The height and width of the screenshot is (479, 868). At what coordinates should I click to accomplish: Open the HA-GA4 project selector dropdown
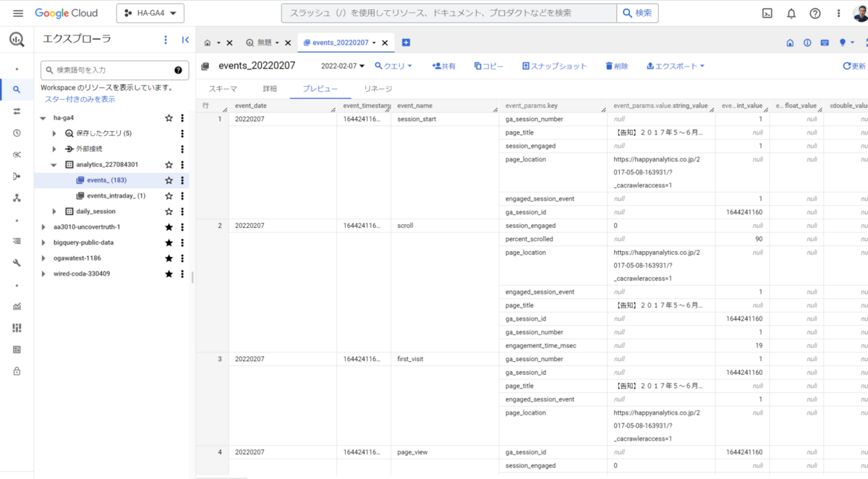pyautogui.click(x=150, y=13)
